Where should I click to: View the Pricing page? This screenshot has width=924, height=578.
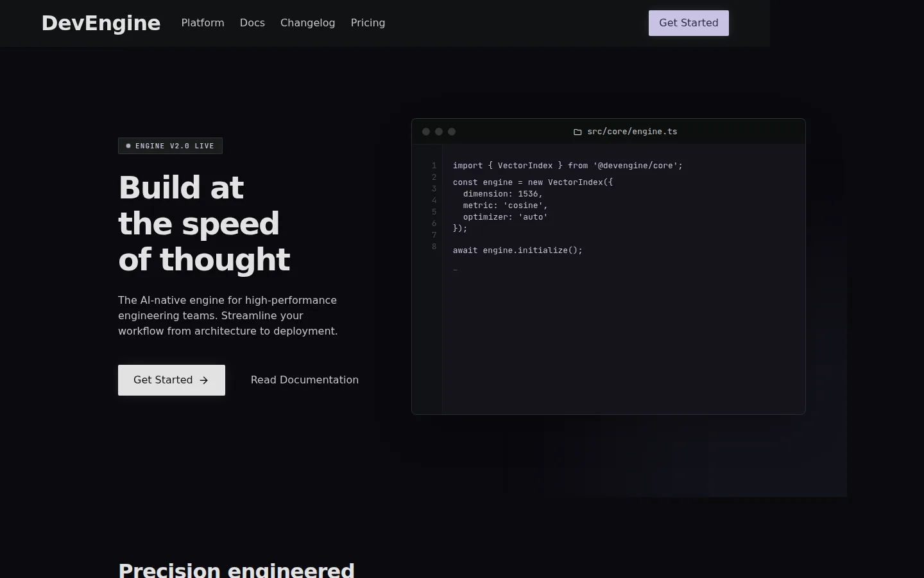coord(368,23)
